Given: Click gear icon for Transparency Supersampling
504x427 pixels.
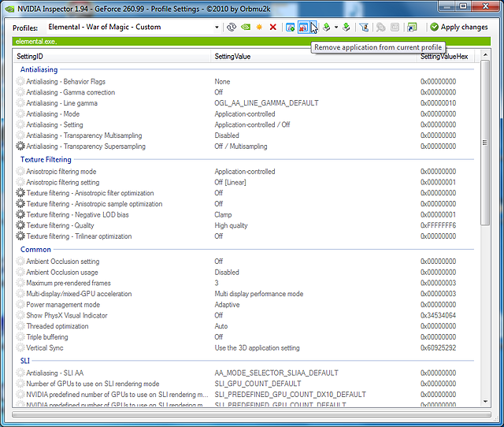Looking at the screenshot, I should click(x=20, y=147).
